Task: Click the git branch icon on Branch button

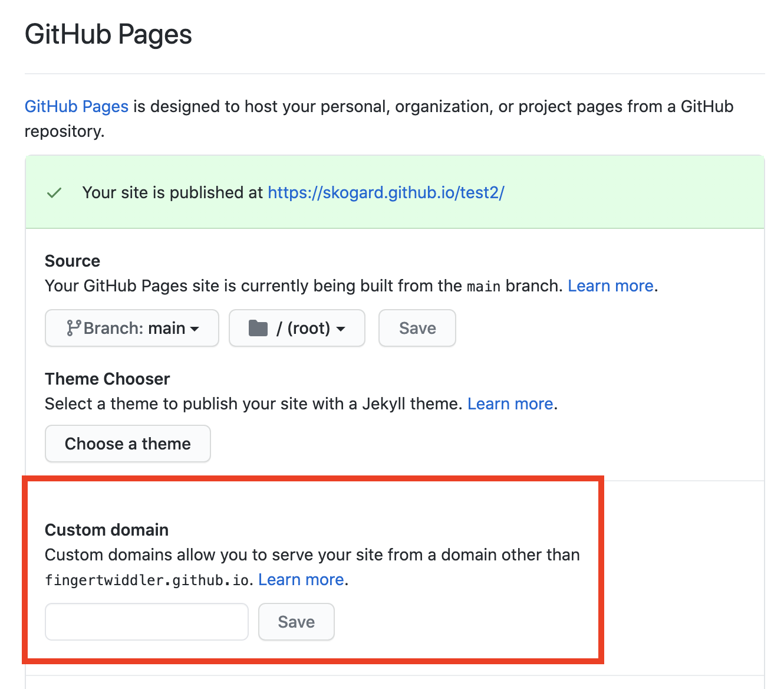Action: coord(73,328)
